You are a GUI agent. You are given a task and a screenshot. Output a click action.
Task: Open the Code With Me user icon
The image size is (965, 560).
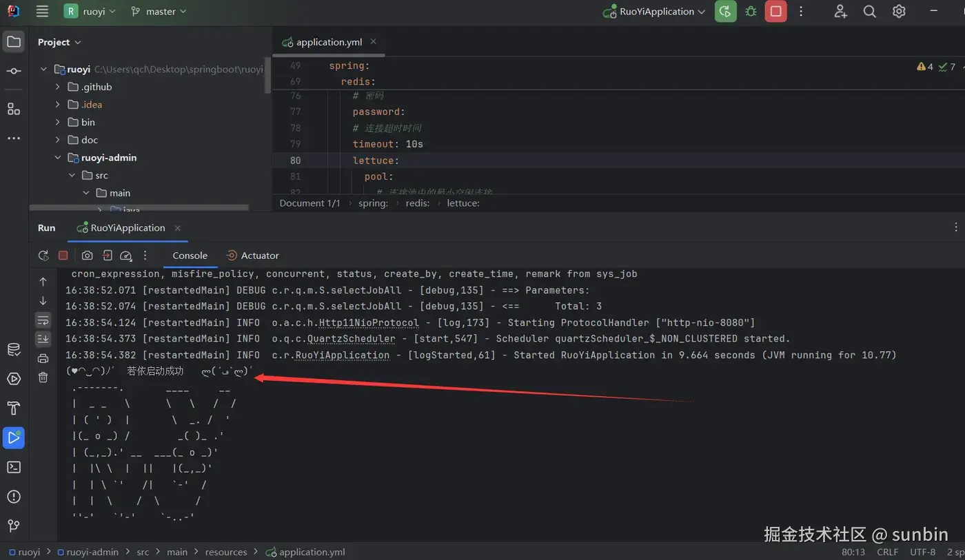coord(840,12)
